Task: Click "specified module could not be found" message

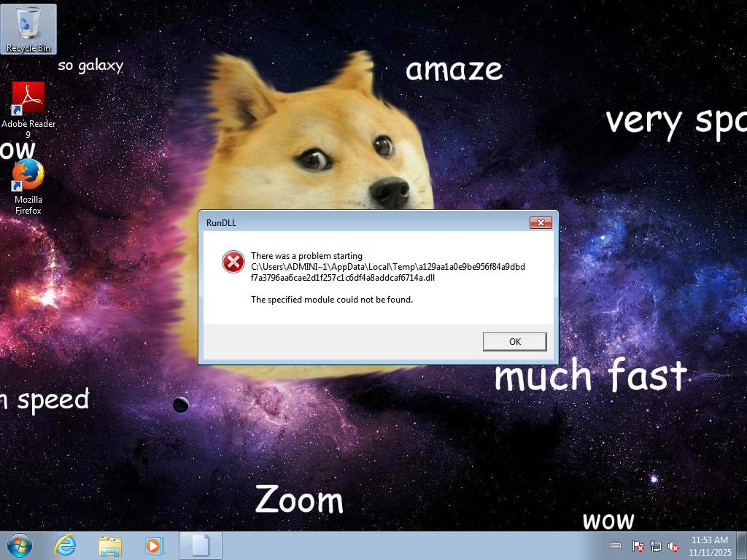Action: (x=332, y=300)
